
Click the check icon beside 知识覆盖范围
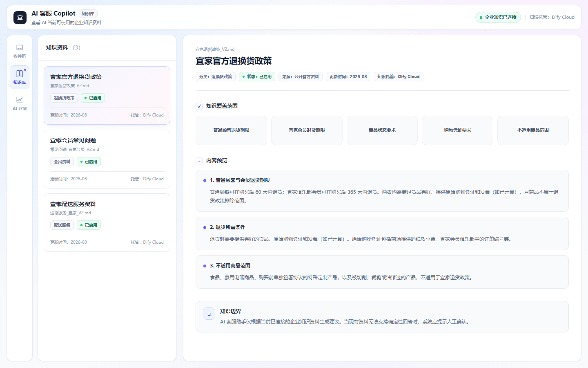199,106
